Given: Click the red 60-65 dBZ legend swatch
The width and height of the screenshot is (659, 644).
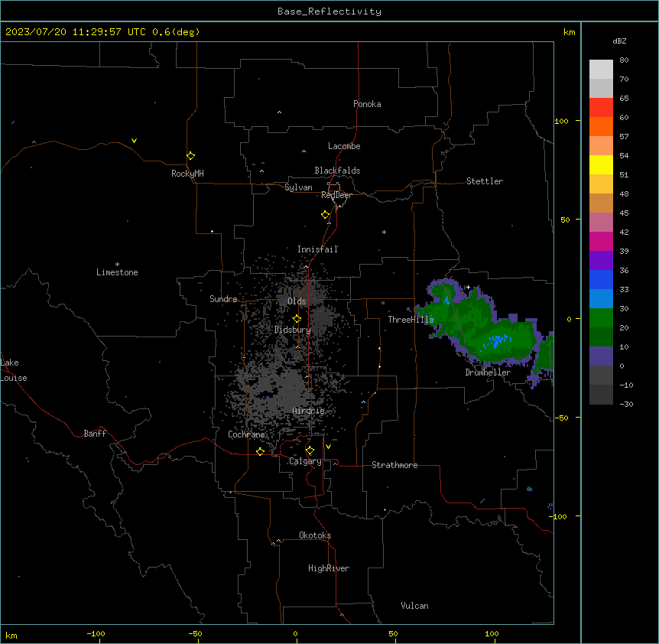Looking at the screenshot, I should point(601,108).
